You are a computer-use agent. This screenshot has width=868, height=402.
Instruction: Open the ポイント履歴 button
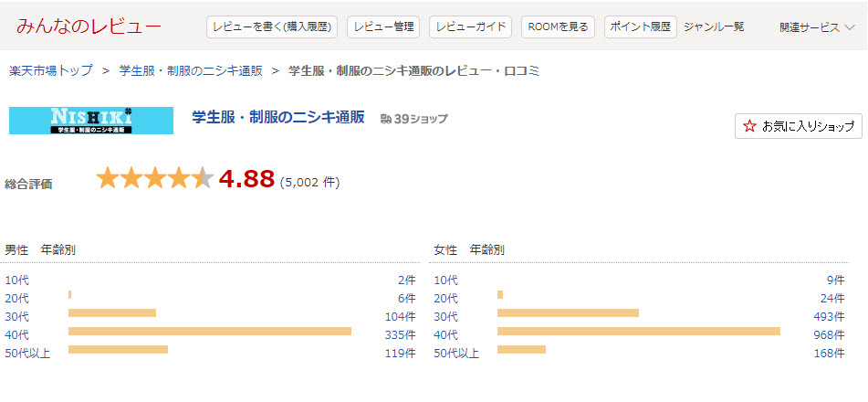click(640, 27)
